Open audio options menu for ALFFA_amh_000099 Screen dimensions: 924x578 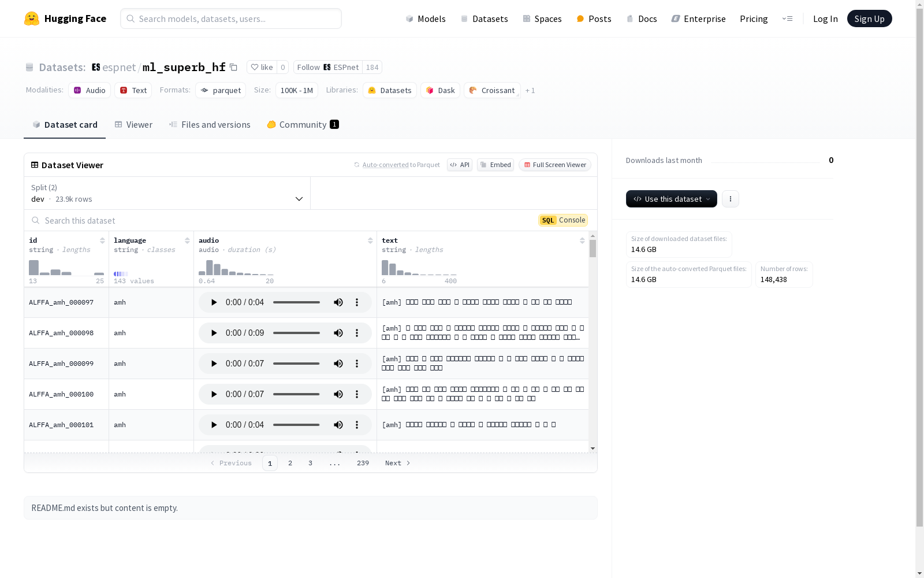357,364
